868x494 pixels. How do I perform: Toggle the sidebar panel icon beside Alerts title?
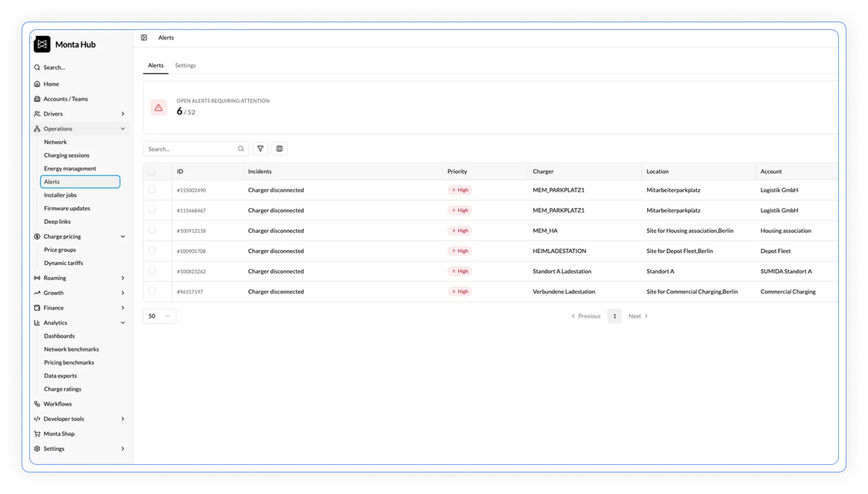[x=144, y=38]
